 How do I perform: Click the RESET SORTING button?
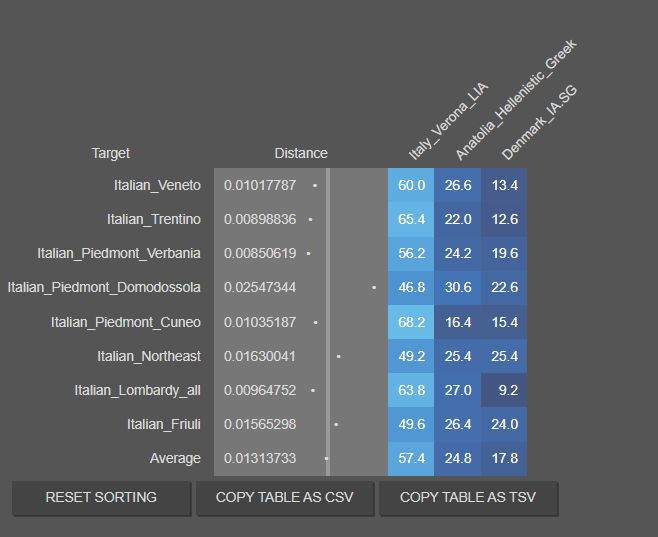point(101,498)
